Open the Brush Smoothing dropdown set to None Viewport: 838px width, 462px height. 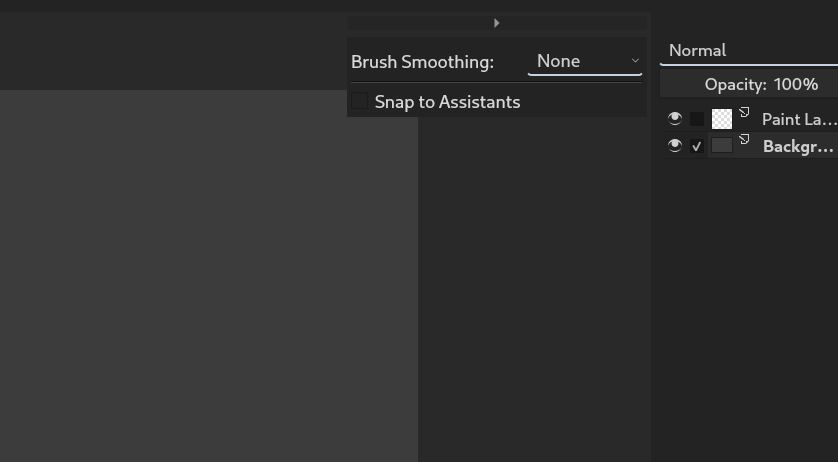pyautogui.click(x=585, y=61)
